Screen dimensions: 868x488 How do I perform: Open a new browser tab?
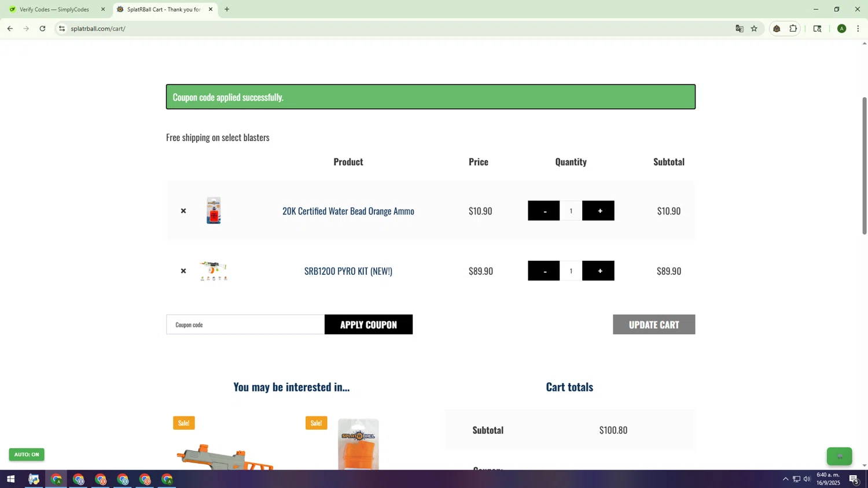coord(227,9)
